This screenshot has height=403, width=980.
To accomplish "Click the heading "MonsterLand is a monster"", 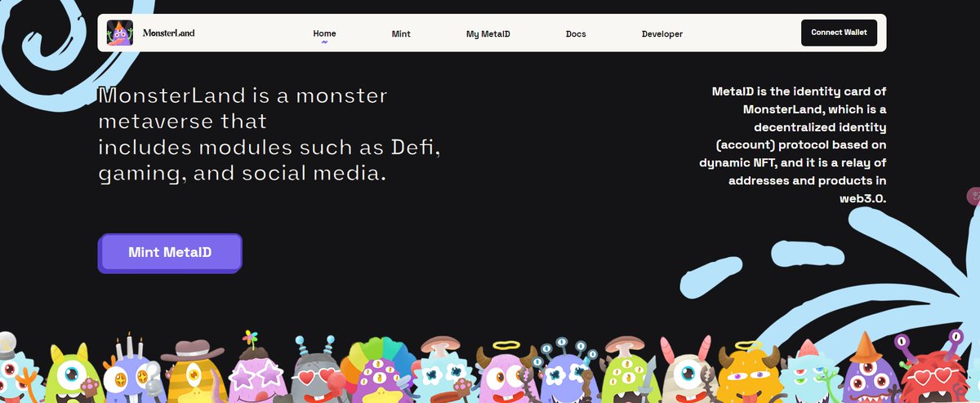I will (x=243, y=95).
